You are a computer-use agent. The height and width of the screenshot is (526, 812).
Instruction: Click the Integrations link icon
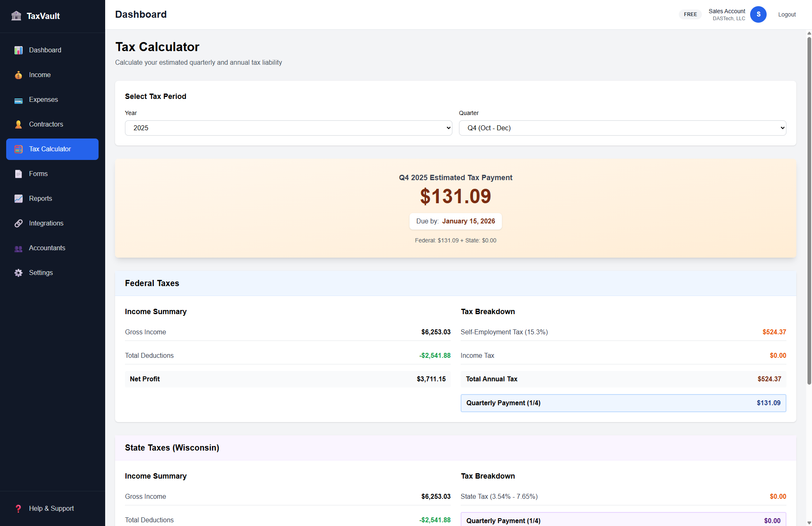(x=19, y=223)
